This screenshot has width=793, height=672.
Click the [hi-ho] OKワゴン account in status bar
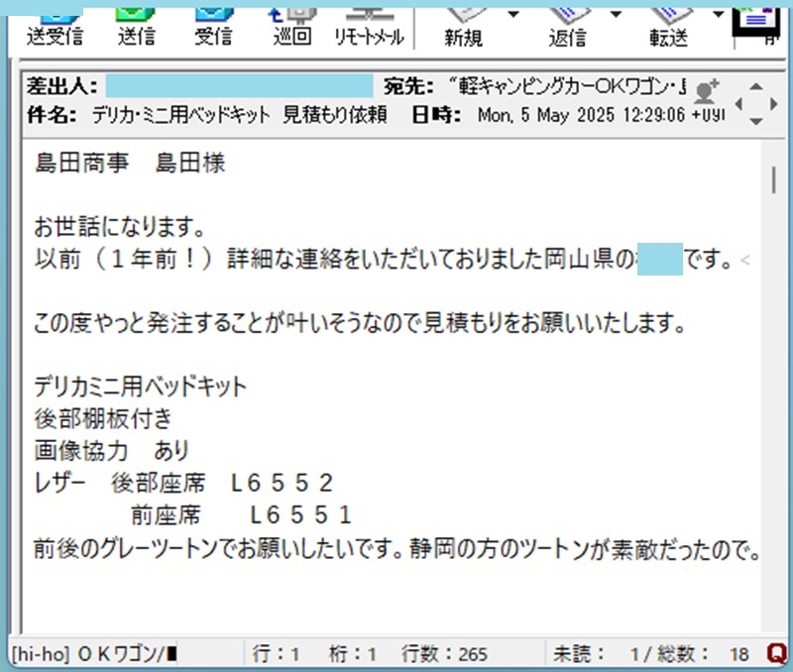tap(93, 653)
